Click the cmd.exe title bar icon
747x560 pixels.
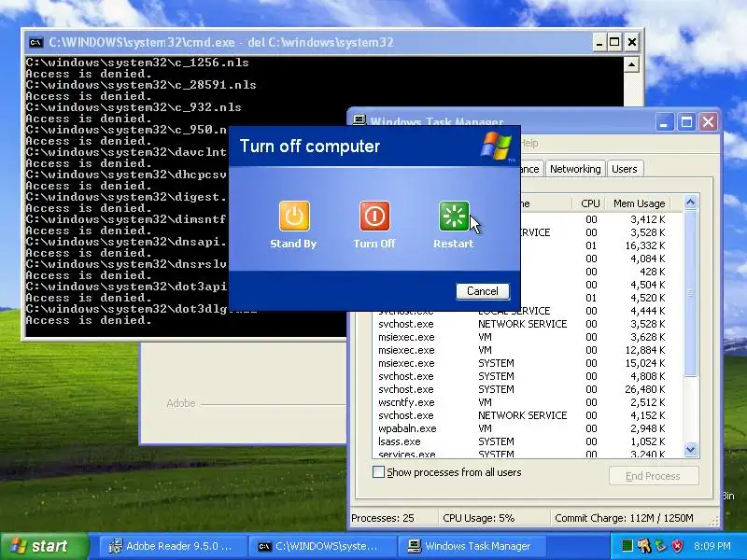tap(35, 42)
